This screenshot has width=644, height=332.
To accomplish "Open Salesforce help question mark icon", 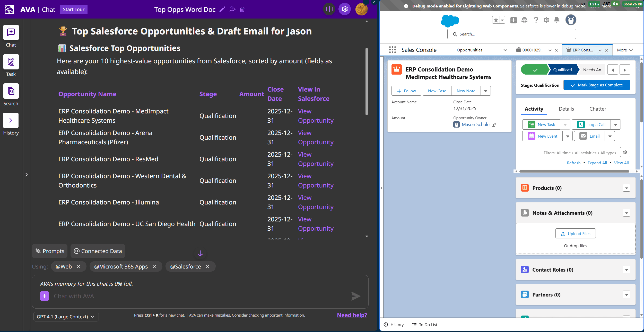I will pyautogui.click(x=536, y=20).
